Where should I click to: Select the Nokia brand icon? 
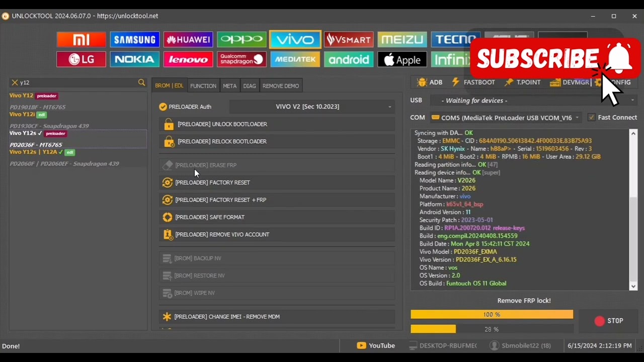click(134, 60)
